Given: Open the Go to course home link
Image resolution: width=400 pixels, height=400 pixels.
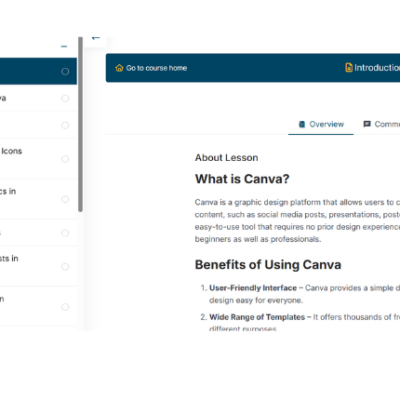Looking at the screenshot, I should 151,68.
